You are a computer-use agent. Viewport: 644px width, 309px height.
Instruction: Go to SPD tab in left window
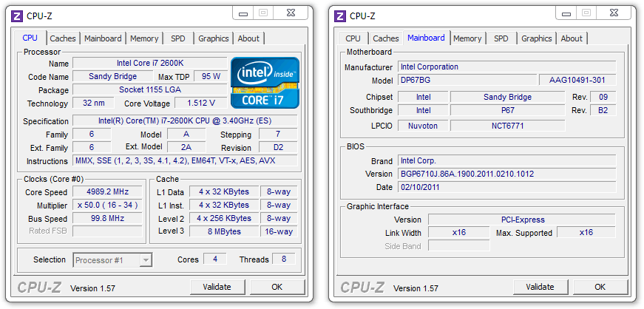178,38
